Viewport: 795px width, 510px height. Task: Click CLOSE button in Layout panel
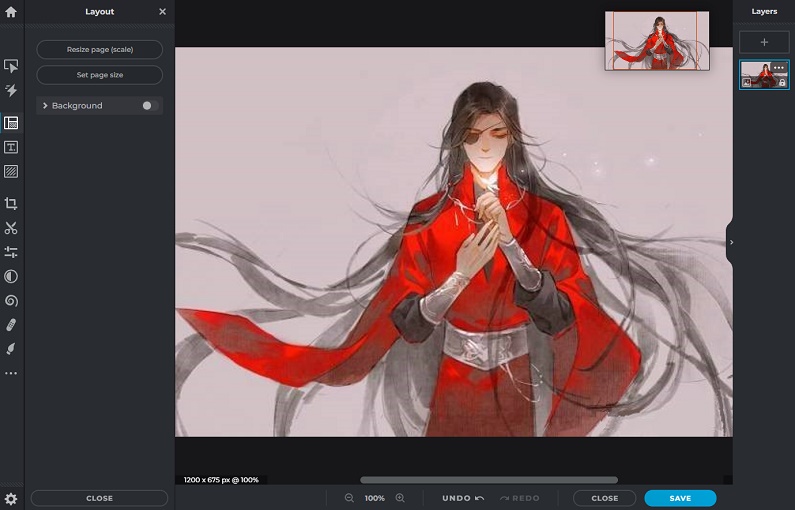[x=99, y=498]
